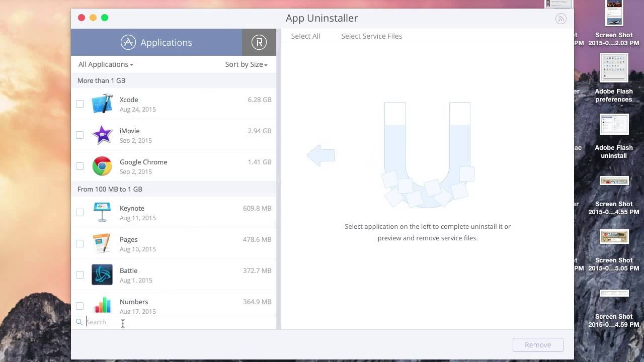Click the Numbers bar chart icon

(103, 305)
